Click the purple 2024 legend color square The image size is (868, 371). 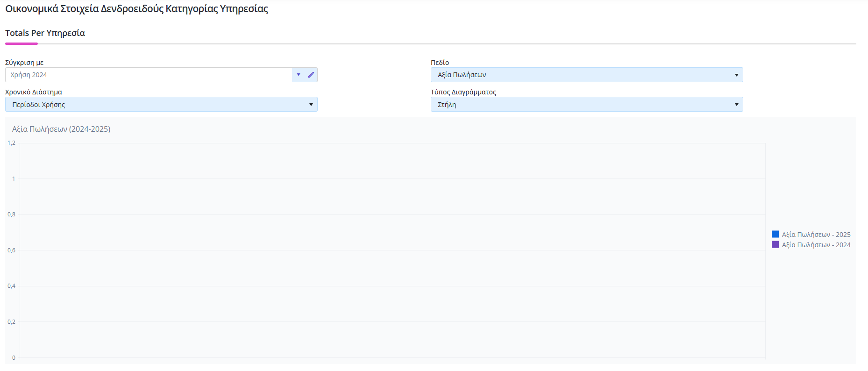click(775, 244)
